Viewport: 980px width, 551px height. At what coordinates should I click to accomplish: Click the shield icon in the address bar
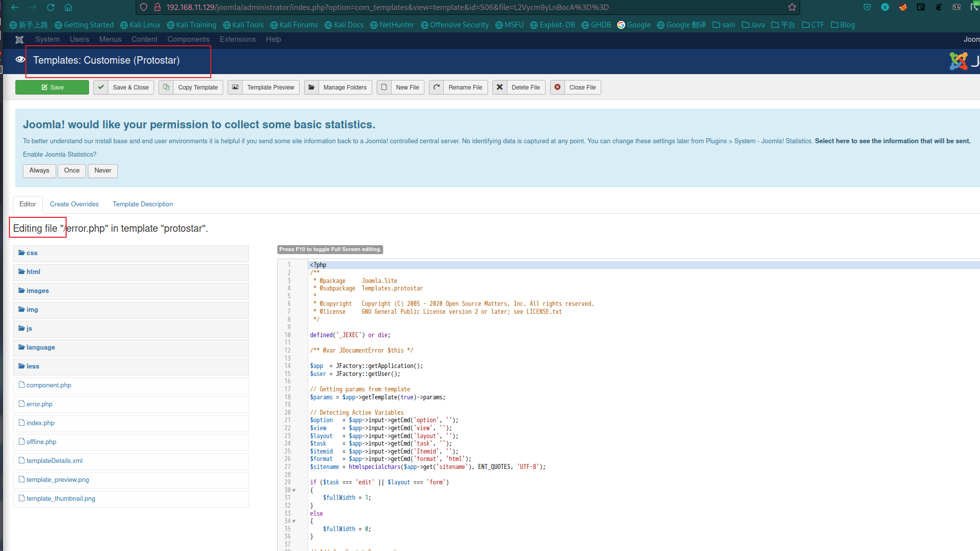pyautogui.click(x=144, y=7)
